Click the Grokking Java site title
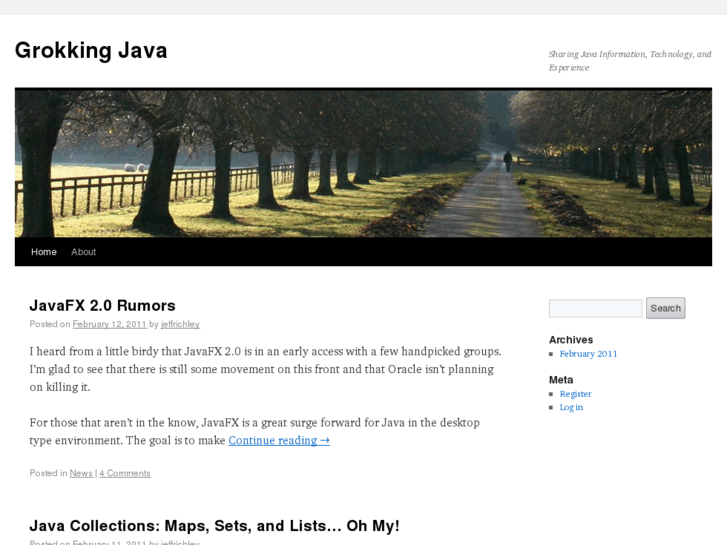 click(91, 51)
